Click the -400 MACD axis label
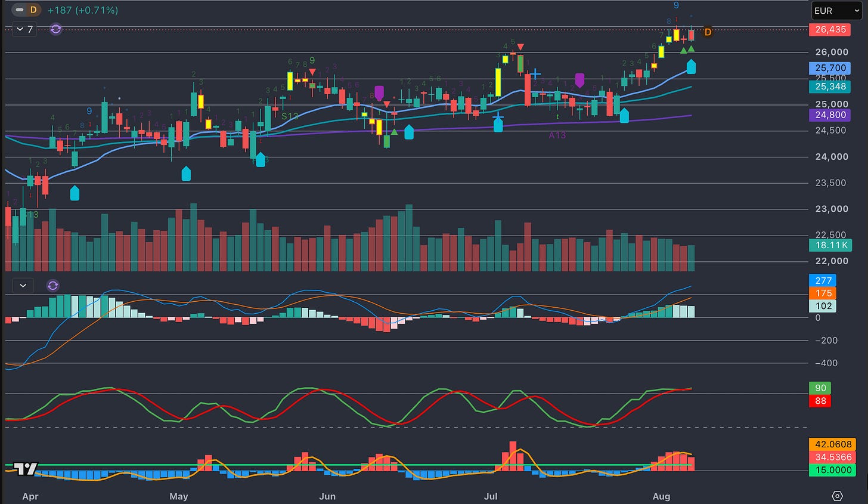This screenshot has width=868, height=504. (826, 363)
